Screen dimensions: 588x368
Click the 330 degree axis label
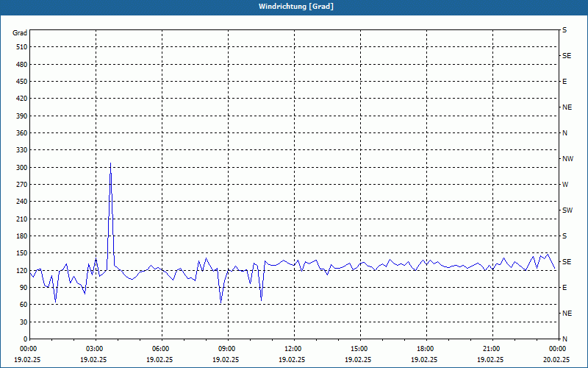[x=22, y=150]
